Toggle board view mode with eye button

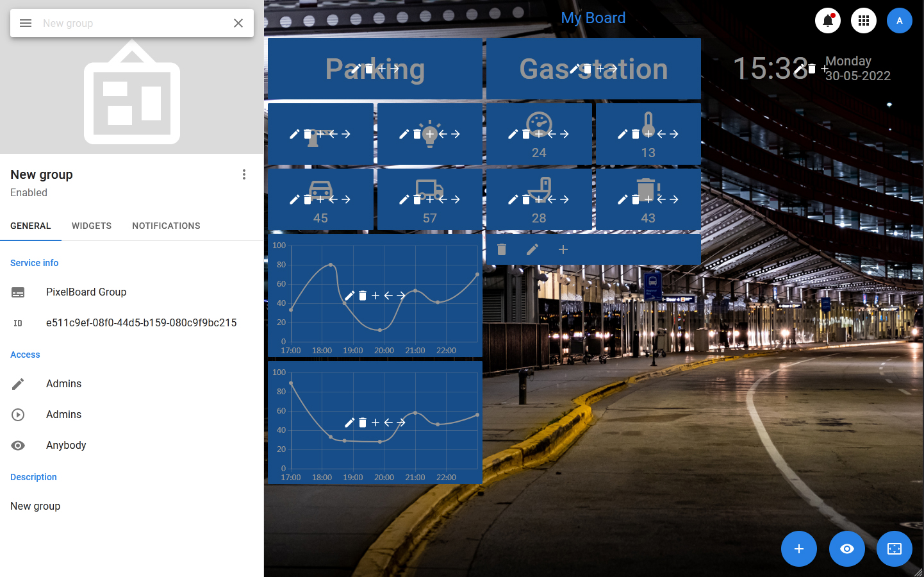point(847,549)
